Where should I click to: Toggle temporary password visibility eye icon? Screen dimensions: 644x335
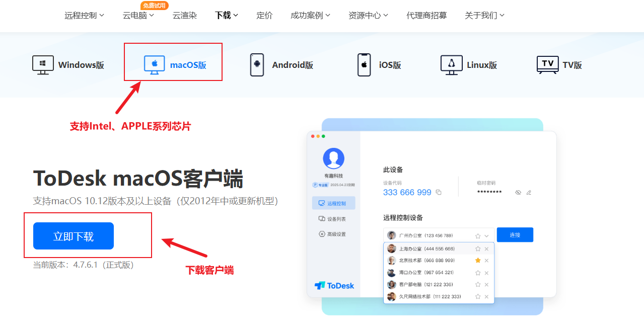coord(518,193)
